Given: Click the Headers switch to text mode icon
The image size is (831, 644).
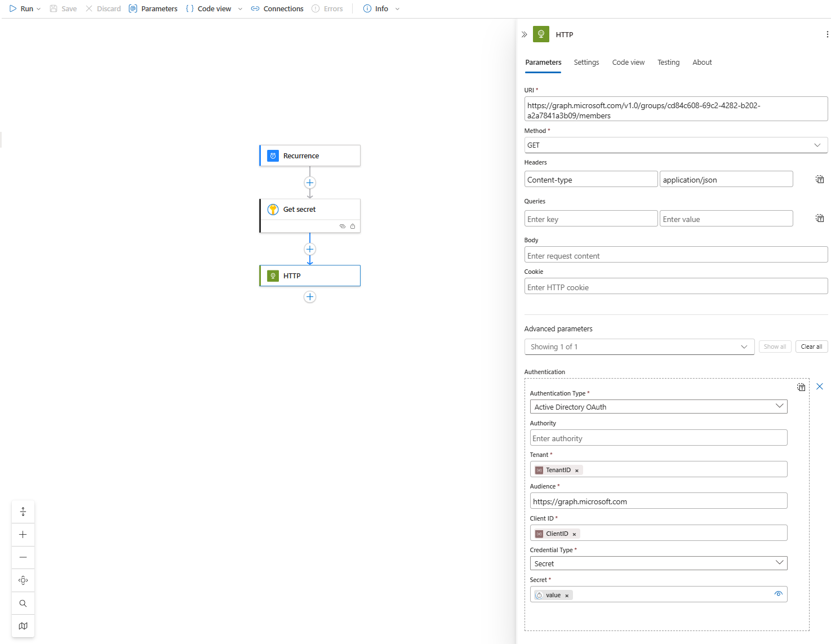Looking at the screenshot, I should [x=819, y=179].
